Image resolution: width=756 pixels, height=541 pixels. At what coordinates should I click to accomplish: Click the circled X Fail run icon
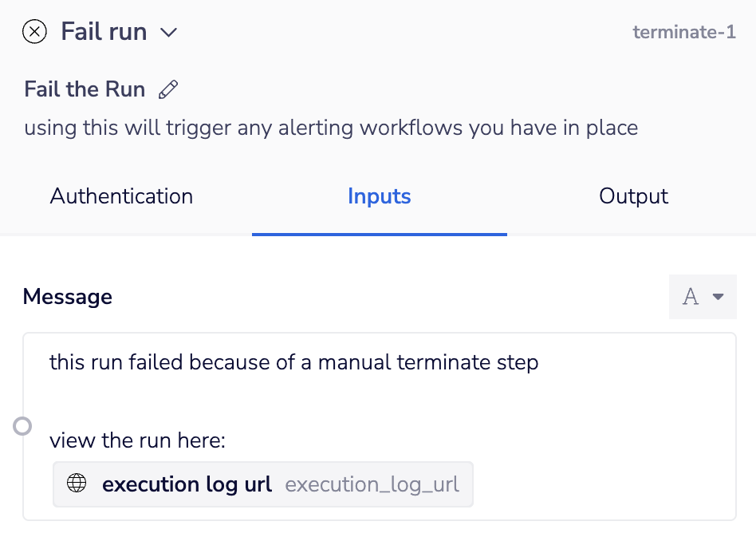coord(34,32)
